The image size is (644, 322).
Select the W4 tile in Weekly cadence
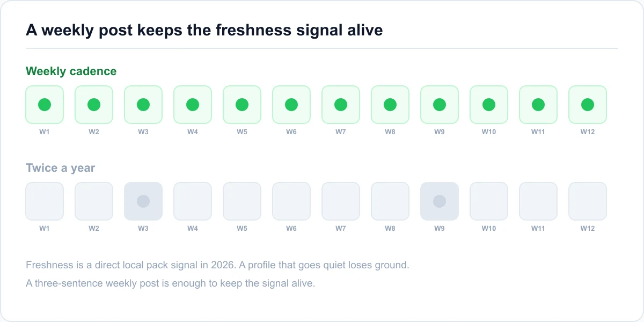click(x=193, y=105)
